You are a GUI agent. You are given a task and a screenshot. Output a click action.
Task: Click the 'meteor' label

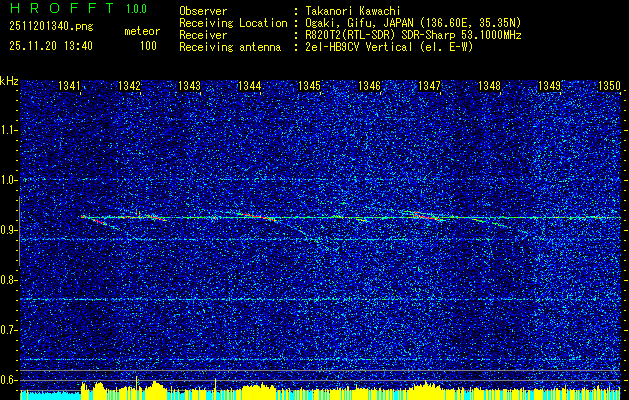[142, 31]
